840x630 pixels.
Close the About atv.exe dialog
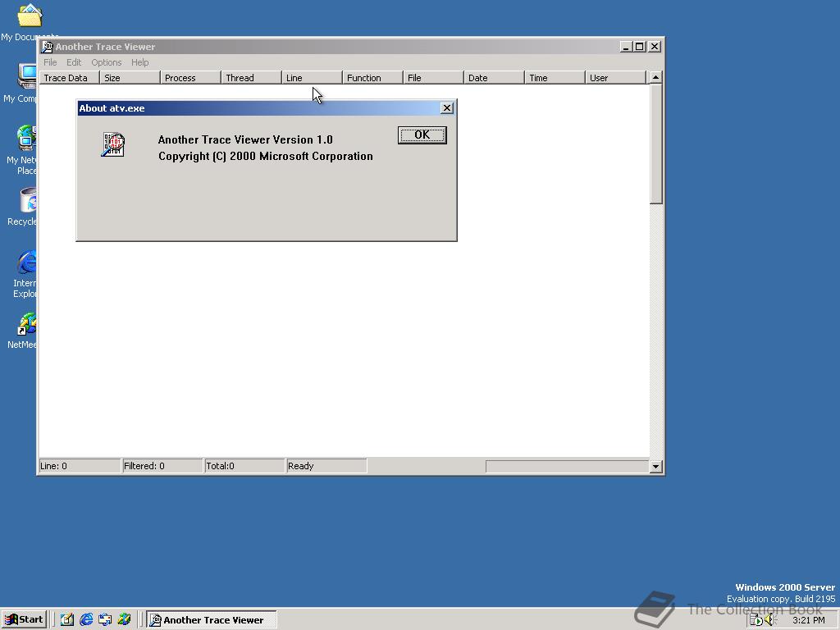447,108
